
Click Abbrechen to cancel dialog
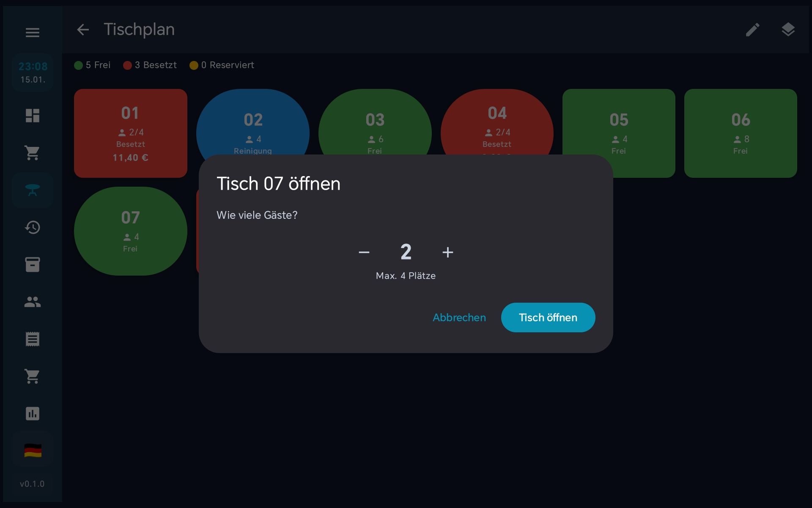tap(459, 317)
